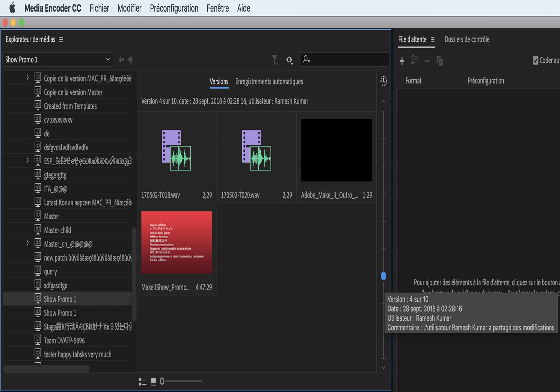560x392 pixels.
Task: Click the project icon beside Created from Templates
Action: [38, 105]
